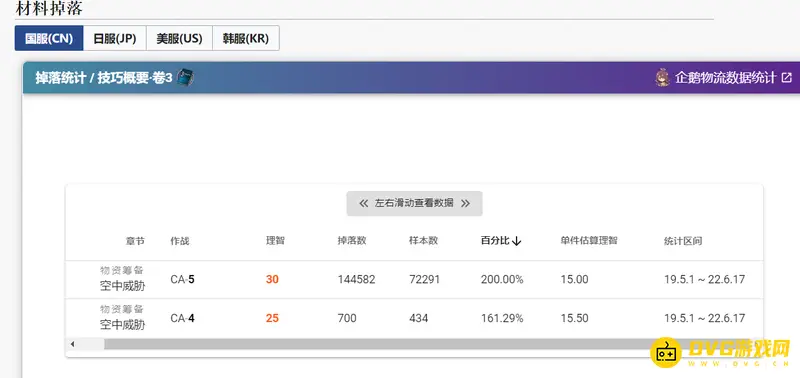Click the 161.29% percentage cell
Image resolution: width=800 pixels, height=378 pixels.
(x=502, y=318)
